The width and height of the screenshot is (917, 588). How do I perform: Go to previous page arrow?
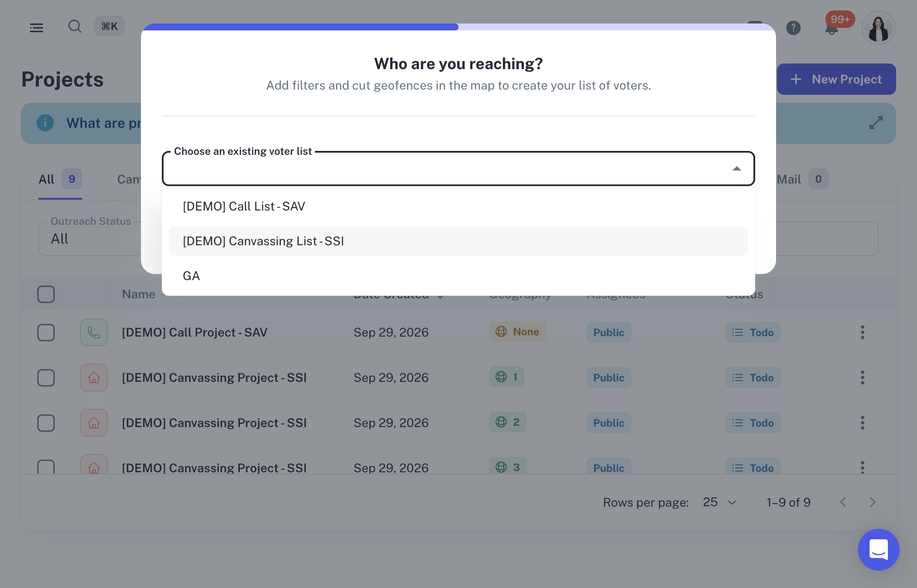(843, 502)
